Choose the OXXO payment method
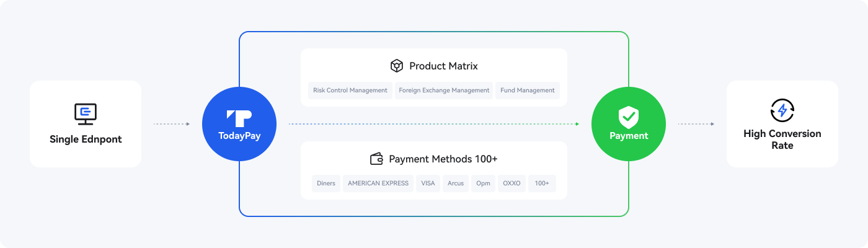This screenshot has height=248, width=868. tap(512, 184)
